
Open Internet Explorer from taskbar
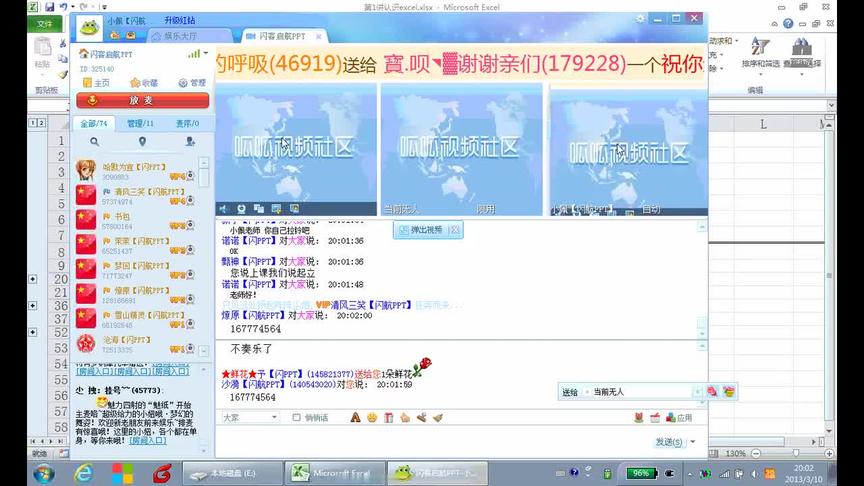coord(83,473)
